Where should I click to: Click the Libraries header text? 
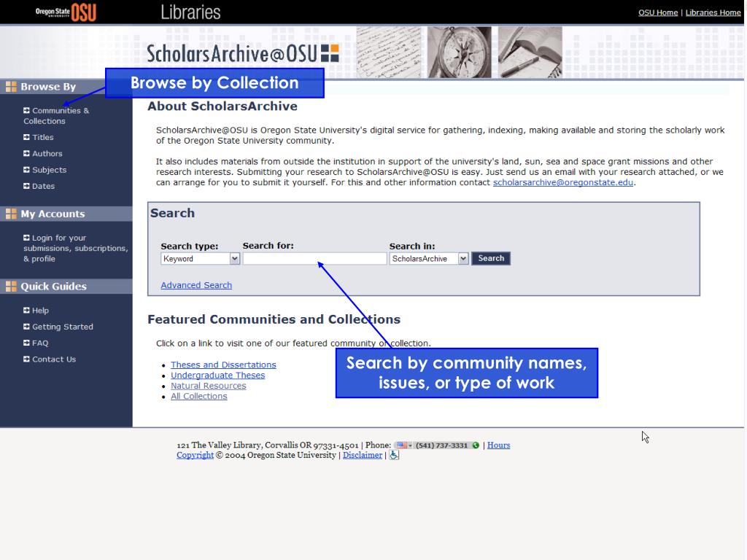click(x=190, y=12)
